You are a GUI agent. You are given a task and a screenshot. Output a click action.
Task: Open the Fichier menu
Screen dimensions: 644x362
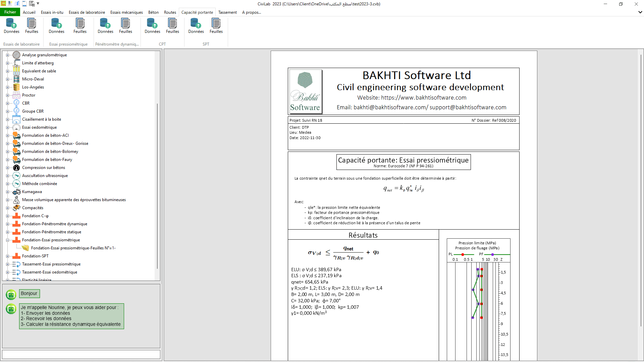[10, 12]
